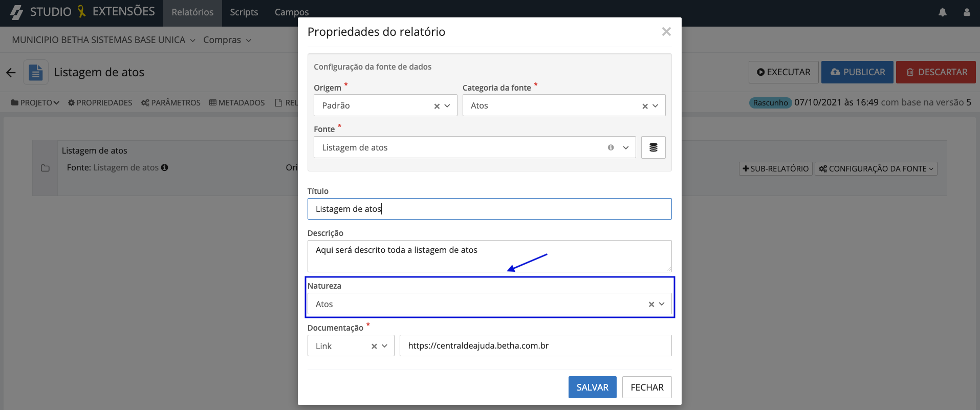Open the Natureza dropdown
This screenshot has width=980, height=410.
(x=662, y=304)
